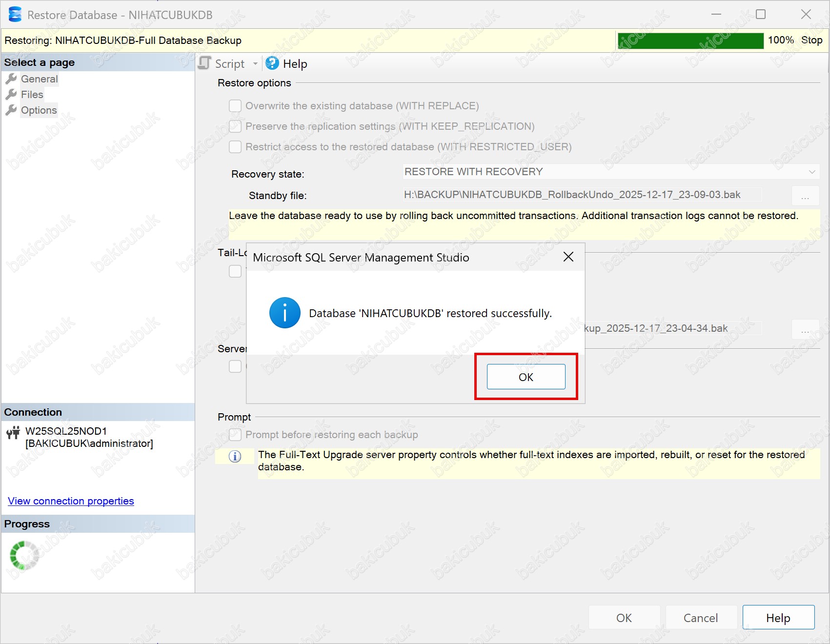Open View connection properties link
Image resolution: width=830 pixels, height=644 pixels.
tap(71, 501)
